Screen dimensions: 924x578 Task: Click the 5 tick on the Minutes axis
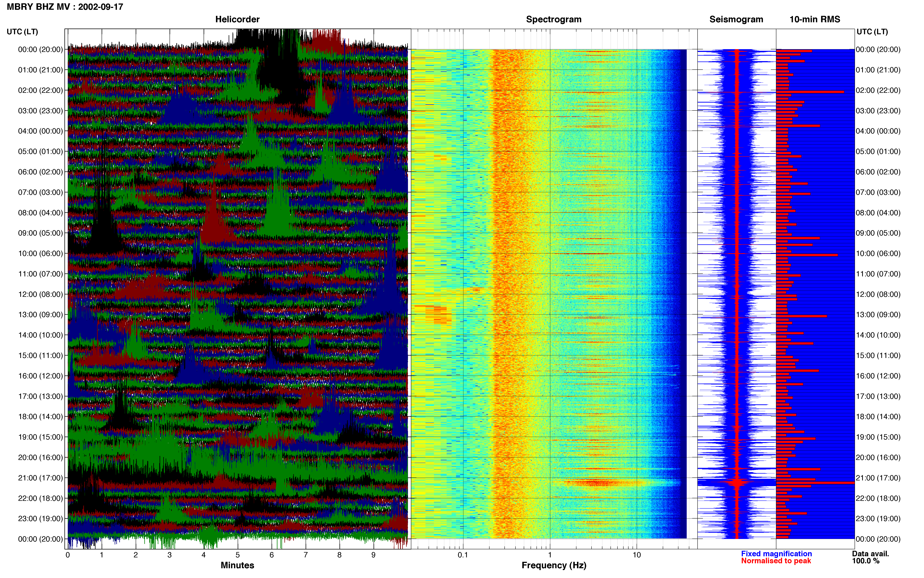click(x=238, y=555)
